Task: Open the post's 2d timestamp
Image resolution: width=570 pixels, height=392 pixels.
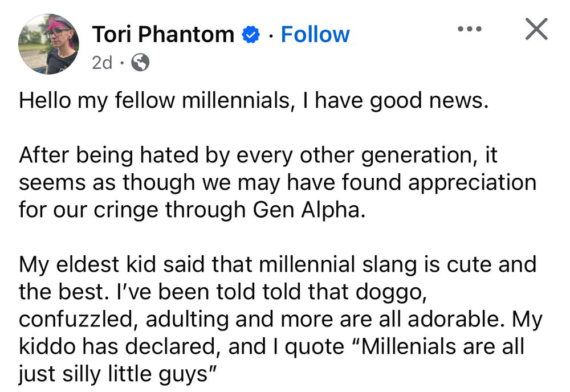Action: pos(102,63)
